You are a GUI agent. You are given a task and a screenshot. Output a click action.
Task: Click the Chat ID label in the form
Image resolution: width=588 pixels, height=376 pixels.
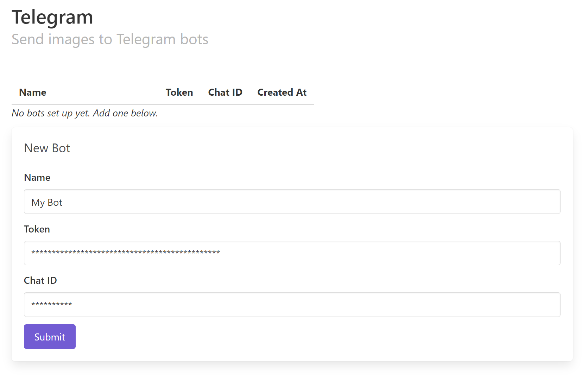point(40,280)
